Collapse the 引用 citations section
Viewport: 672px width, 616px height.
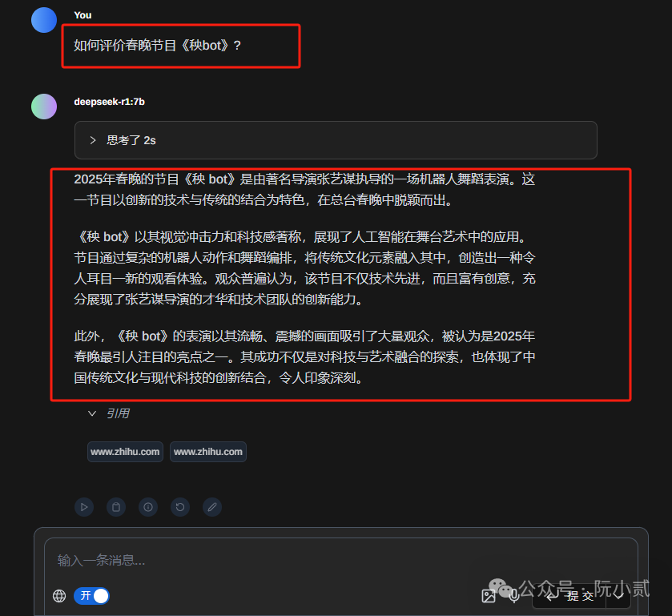pos(109,413)
